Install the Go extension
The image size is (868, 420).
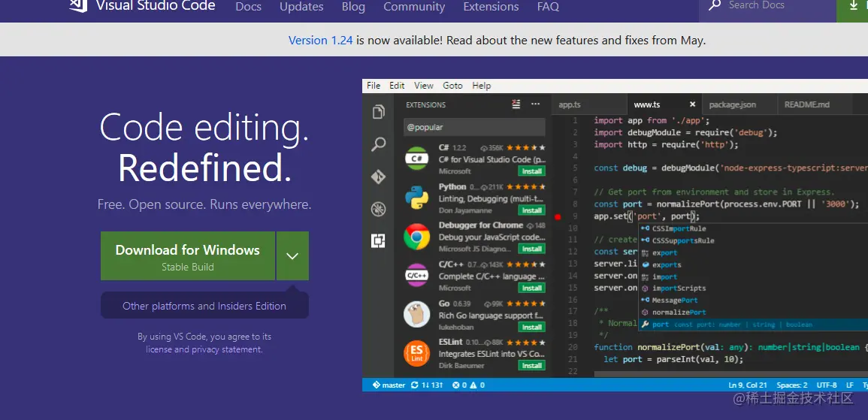click(532, 327)
